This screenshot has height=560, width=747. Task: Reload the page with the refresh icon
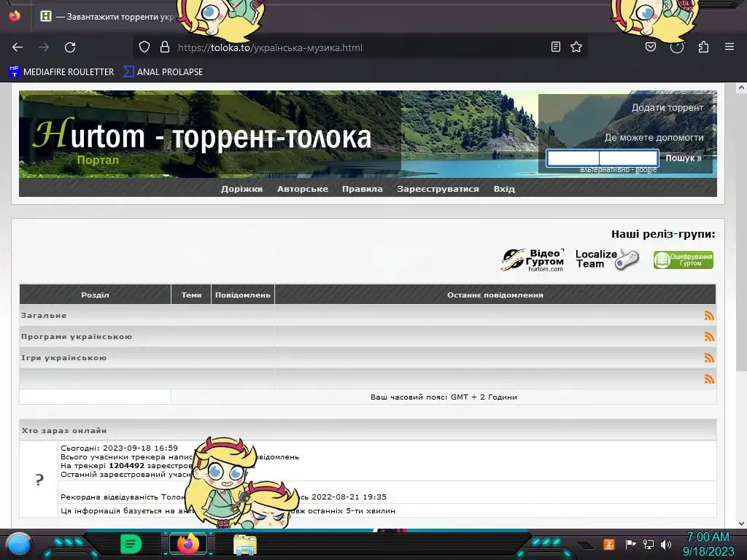click(70, 47)
